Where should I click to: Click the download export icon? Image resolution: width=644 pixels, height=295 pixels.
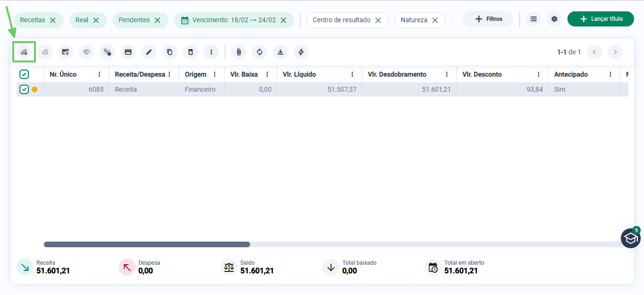pyautogui.click(x=280, y=52)
